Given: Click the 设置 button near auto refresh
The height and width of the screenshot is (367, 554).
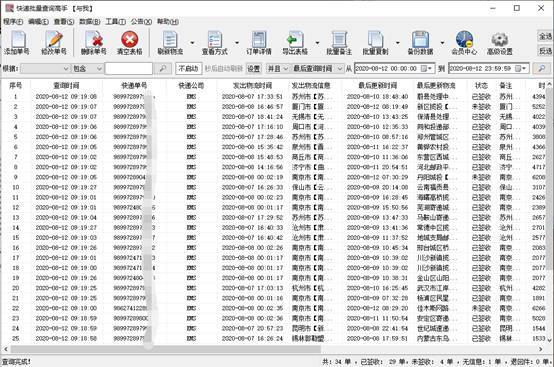Looking at the screenshot, I should pos(253,69).
